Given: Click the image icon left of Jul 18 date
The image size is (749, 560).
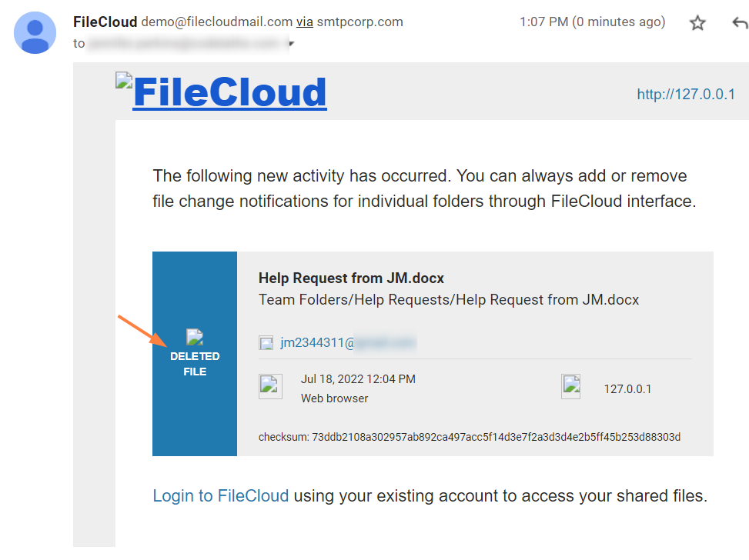Looking at the screenshot, I should [269, 386].
